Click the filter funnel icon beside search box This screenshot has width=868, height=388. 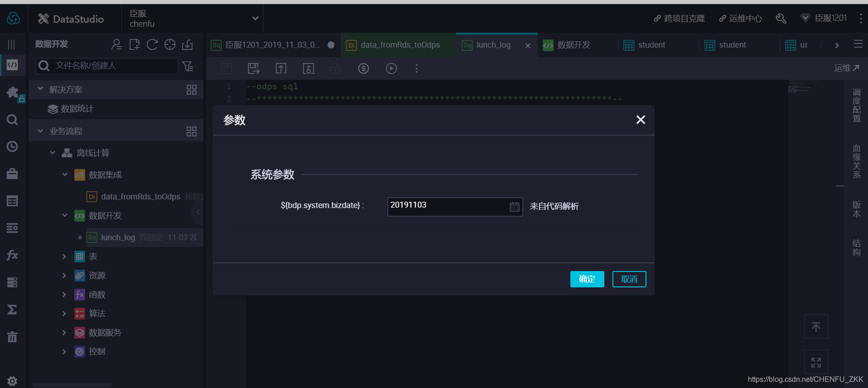tap(188, 66)
